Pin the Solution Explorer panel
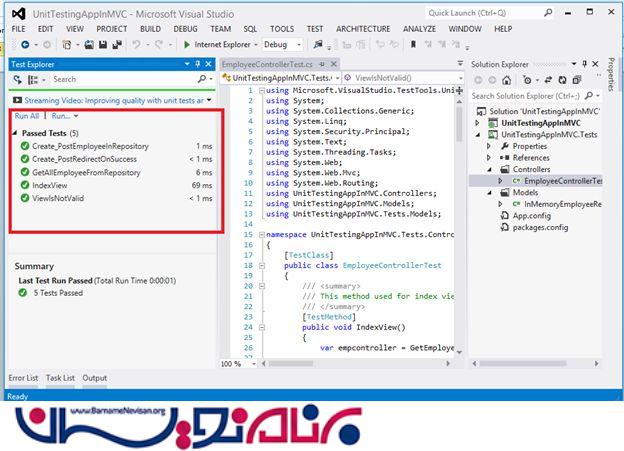This screenshot has width=624, height=451. click(584, 64)
